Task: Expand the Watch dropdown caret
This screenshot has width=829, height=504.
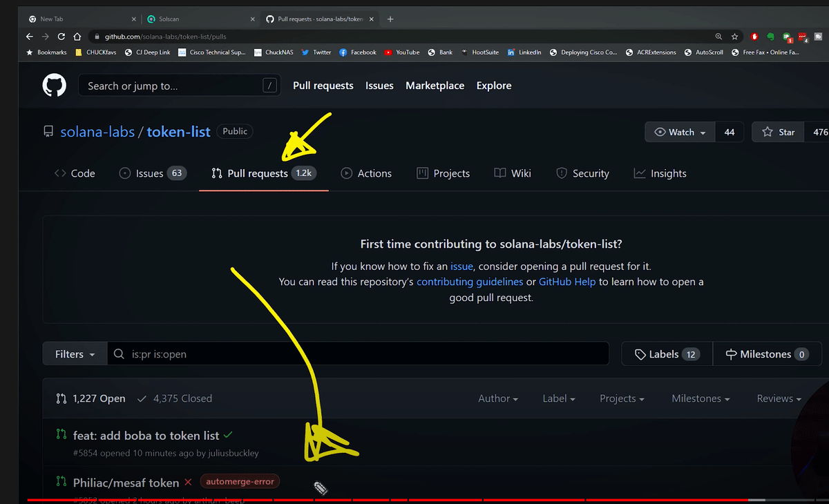Action: pyautogui.click(x=703, y=133)
